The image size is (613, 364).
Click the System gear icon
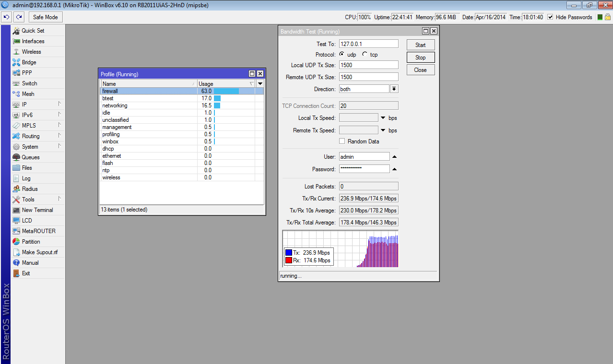16,147
